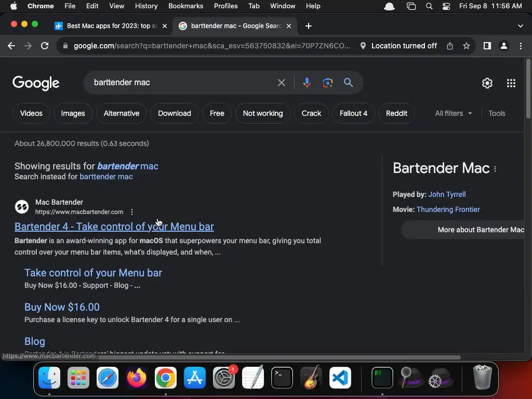Screen dimensions: 532x399
Task: Open Visual Studio Code in dock
Action: [340, 378]
